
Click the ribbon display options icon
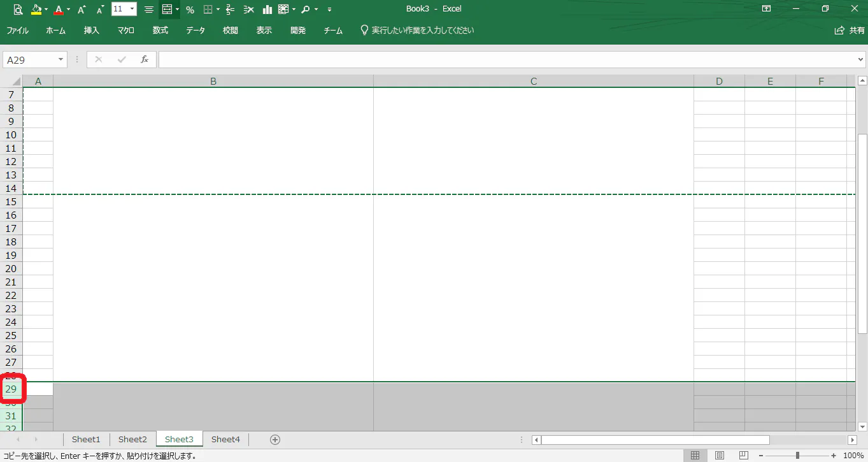(767, 9)
